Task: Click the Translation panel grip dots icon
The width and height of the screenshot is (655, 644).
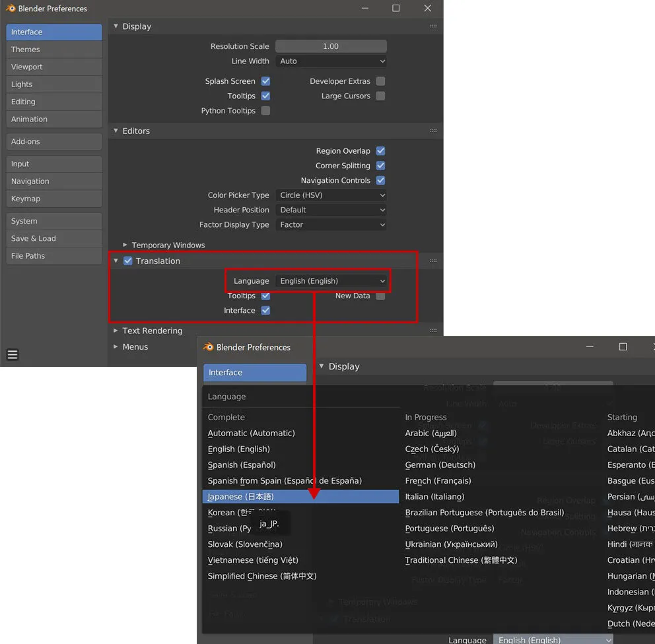Action: [x=433, y=261]
